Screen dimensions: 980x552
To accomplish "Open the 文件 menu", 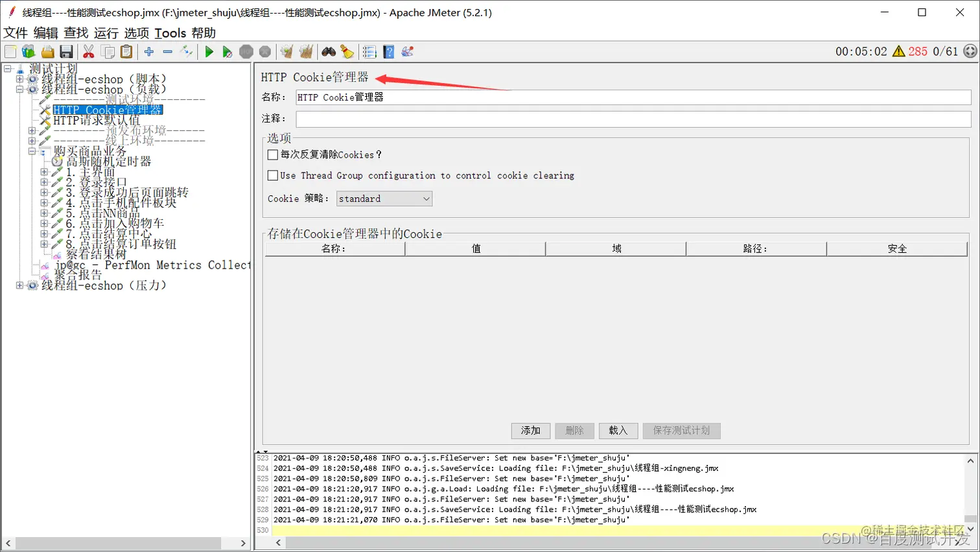I will coord(16,33).
